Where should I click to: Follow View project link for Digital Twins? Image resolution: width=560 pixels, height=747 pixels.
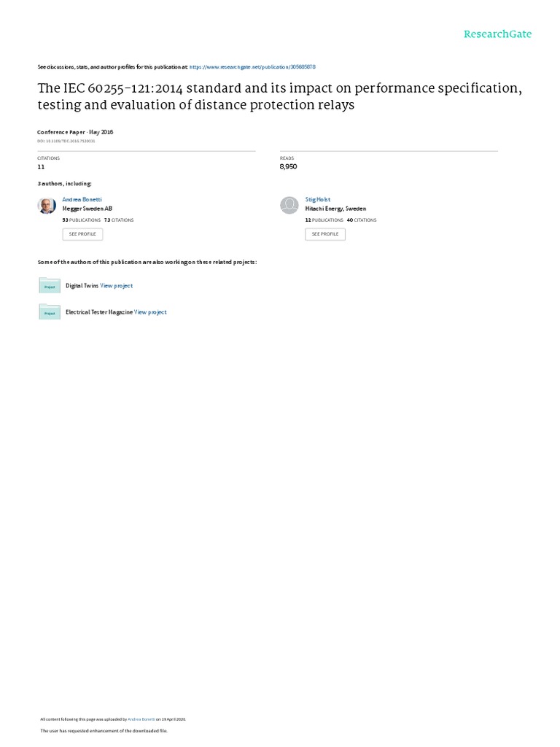click(x=116, y=285)
